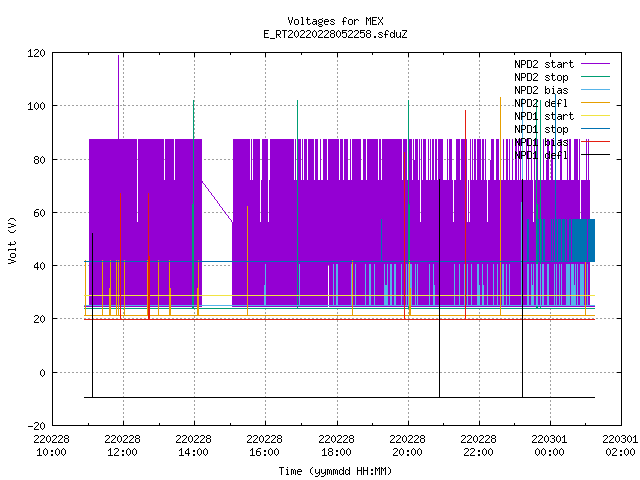Image resolution: width=640 pixels, height=480 pixels.
Task: Select the 'NPD2 start' legend label
Action: pyautogui.click(x=544, y=64)
